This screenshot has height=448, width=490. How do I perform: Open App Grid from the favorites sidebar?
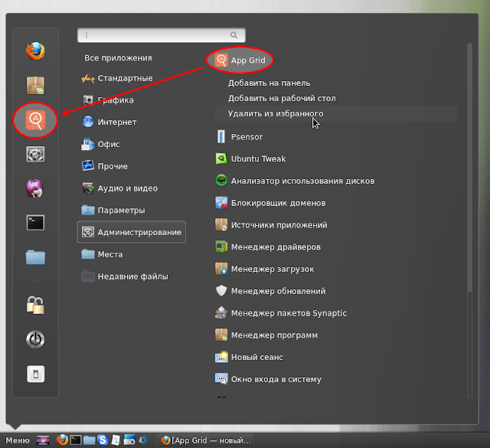(x=35, y=119)
